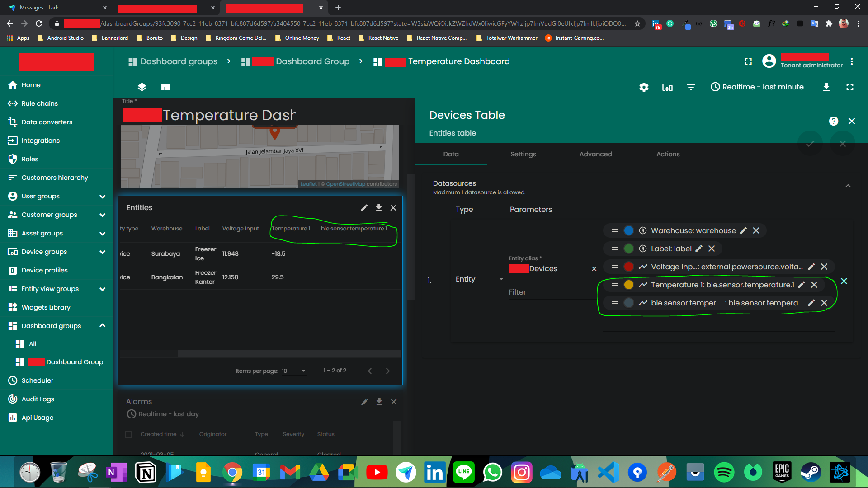This screenshot has height=488, width=868.
Task: Open fullscreen mode for the dashboard
Action: coord(850,87)
